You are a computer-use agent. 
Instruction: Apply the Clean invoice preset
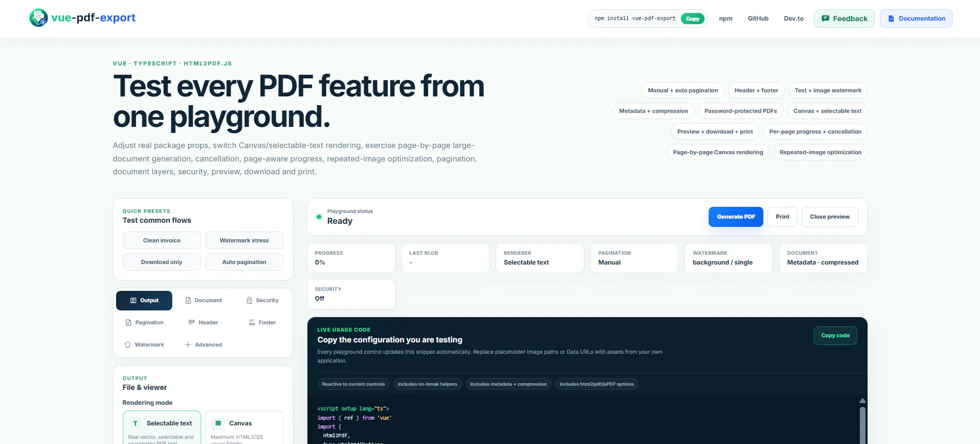[x=162, y=240]
